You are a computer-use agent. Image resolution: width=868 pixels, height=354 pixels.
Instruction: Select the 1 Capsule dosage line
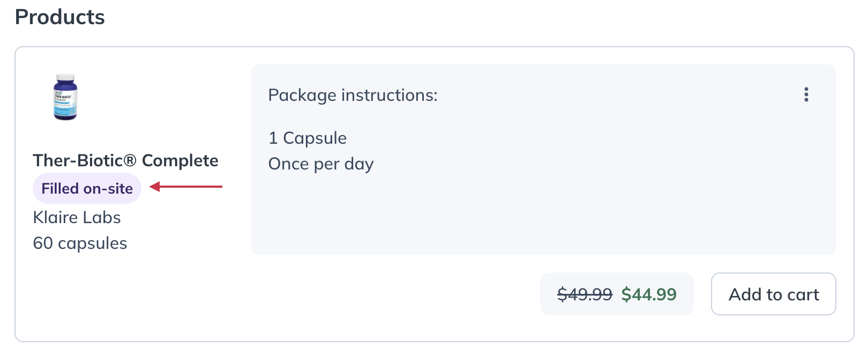(308, 138)
